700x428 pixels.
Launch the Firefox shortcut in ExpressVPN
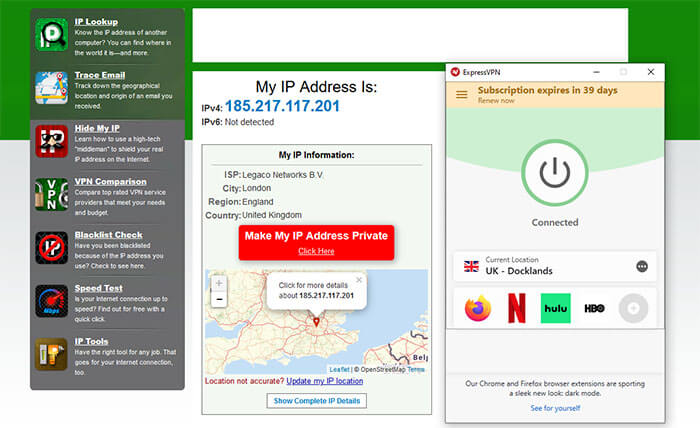478,308
